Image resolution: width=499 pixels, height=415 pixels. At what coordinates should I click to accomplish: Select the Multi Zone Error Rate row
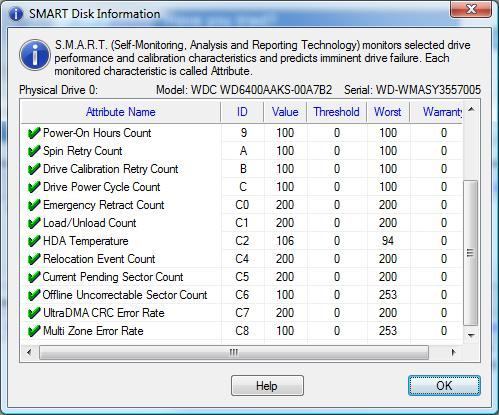(242, 331)
